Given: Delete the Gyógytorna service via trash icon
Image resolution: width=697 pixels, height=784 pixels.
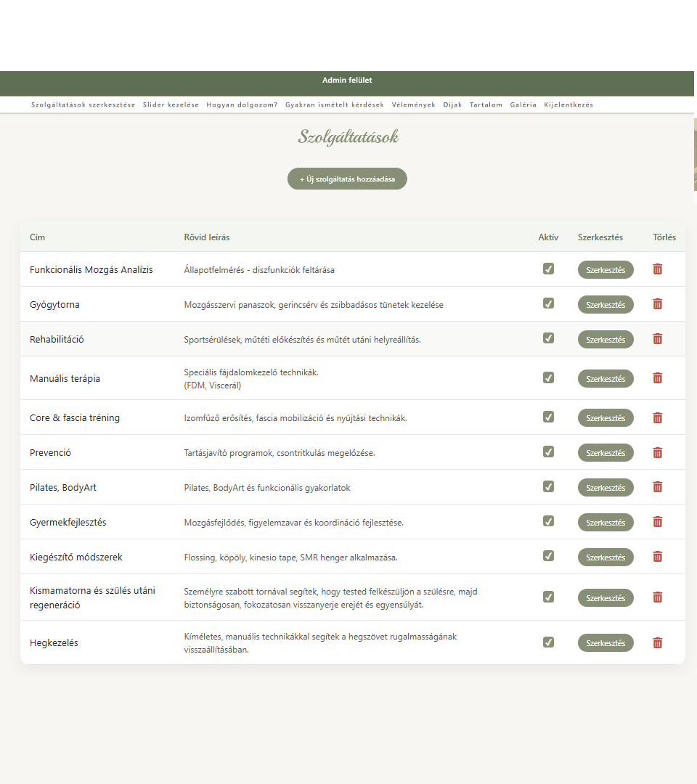Looking at the screenshot, I should point(657,304).
